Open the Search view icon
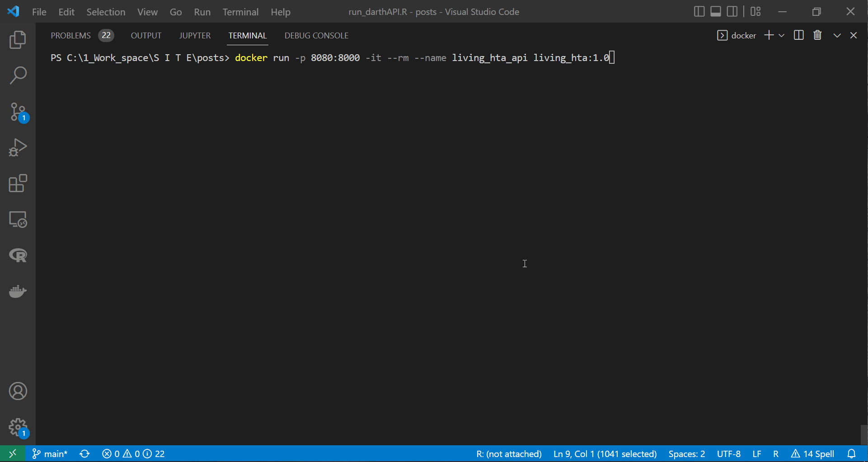 [18, 75]
